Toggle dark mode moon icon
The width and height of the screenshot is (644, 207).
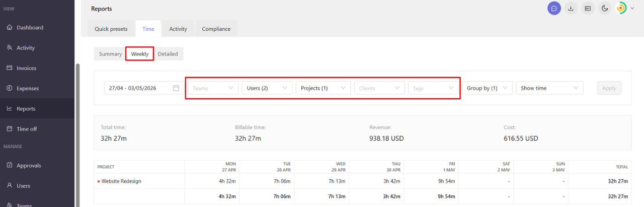[x=604, y=8]
